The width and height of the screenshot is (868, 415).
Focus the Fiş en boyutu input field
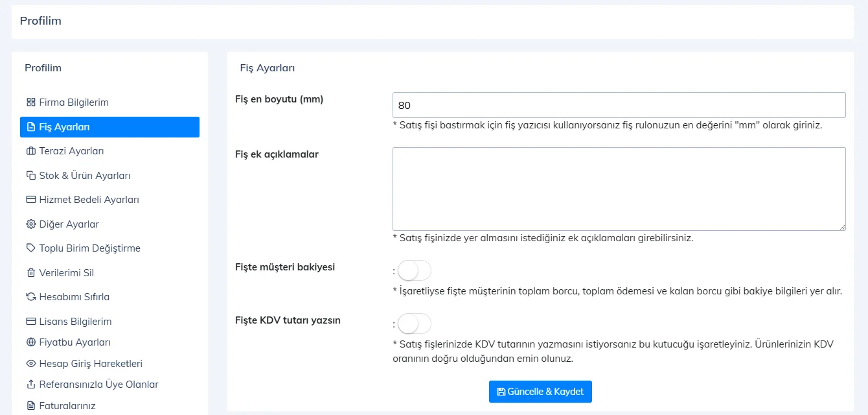click(619, 105)
